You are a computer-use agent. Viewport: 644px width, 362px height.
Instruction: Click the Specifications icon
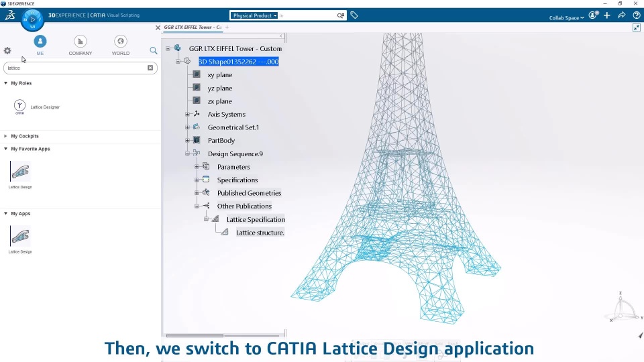coord(206,180)
